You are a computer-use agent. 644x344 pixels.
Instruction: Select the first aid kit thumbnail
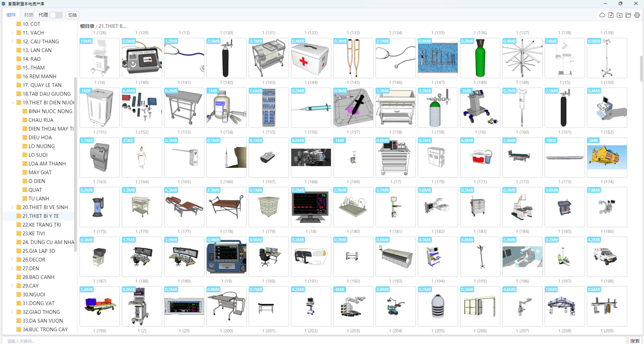311,58
